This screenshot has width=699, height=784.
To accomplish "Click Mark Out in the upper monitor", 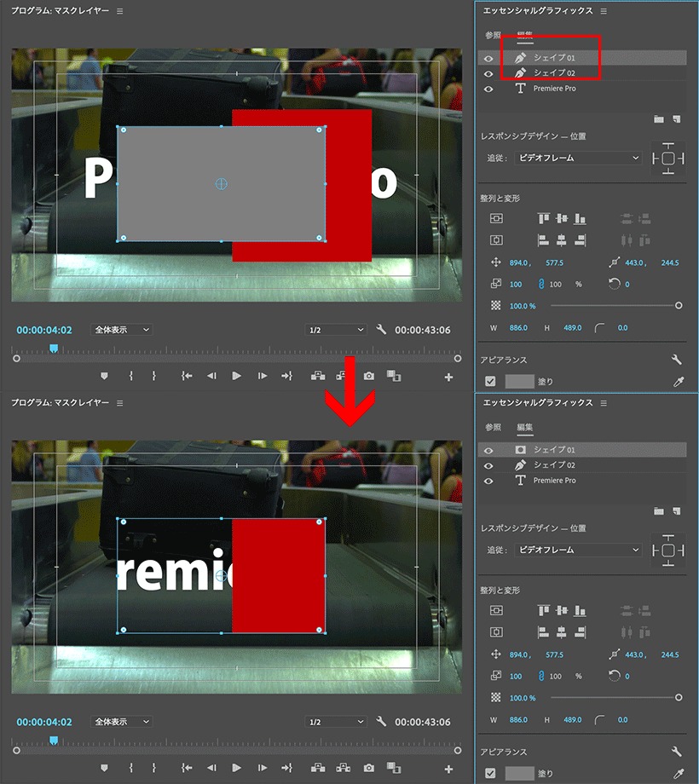I will pyautogui.click(x=154, y=376).
